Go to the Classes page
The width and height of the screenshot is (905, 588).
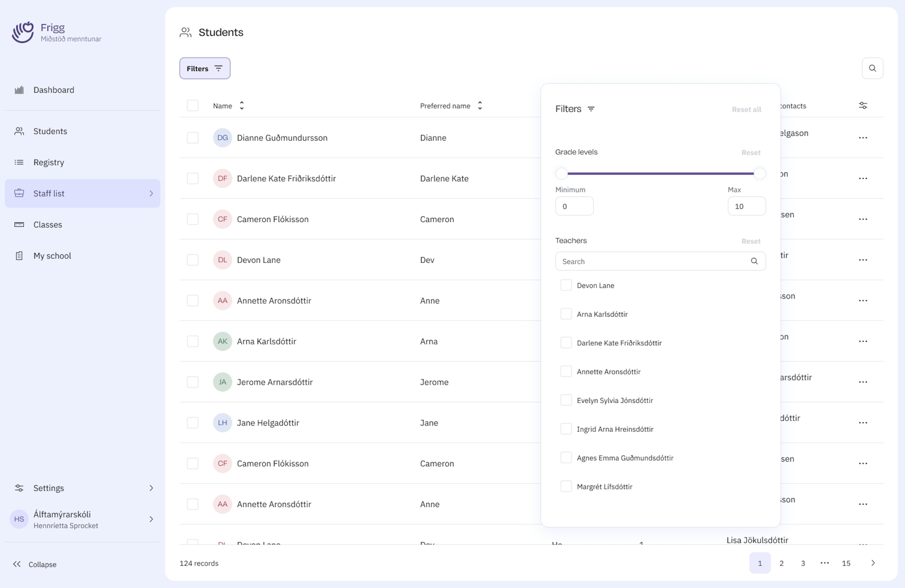(x=48, y=225)
